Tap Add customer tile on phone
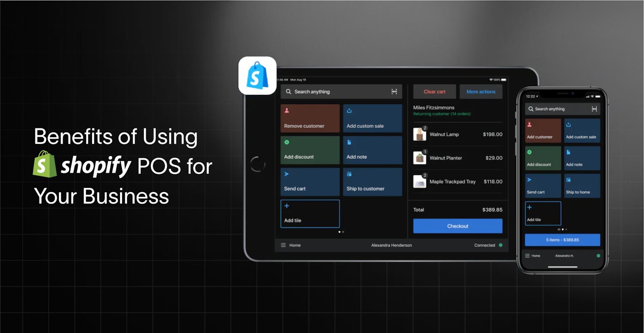Image resolution: width=644 pixels, height=333 pixels. 543,130
